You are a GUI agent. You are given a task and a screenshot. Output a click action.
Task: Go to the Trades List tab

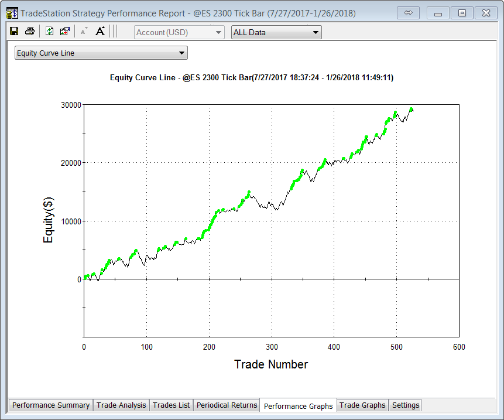171,405
